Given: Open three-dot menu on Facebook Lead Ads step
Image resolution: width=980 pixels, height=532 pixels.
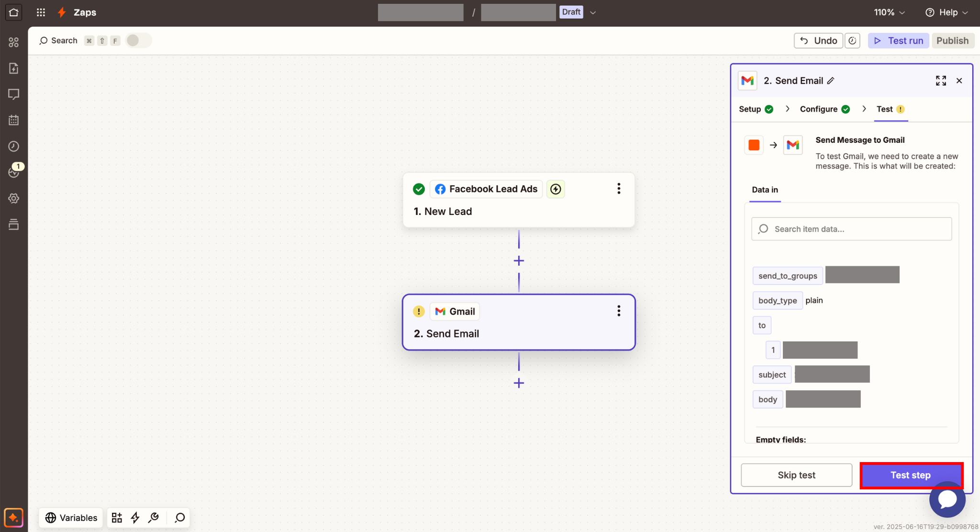Looking at the screenshot, I should coord(619,189).
